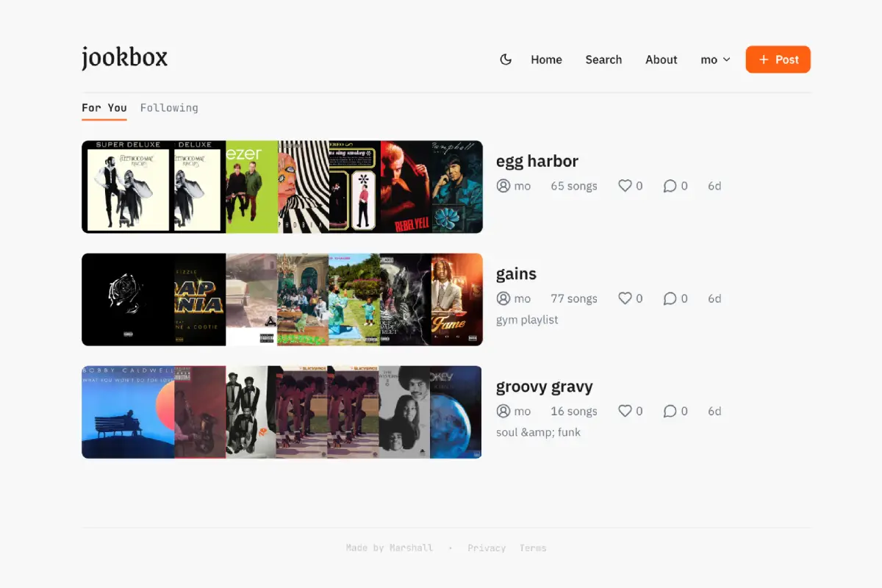Image resolution: width=882 pixels, height=588 pixels.
Task: Expand the mo account dropdown
Action: [x=715, y=60]
